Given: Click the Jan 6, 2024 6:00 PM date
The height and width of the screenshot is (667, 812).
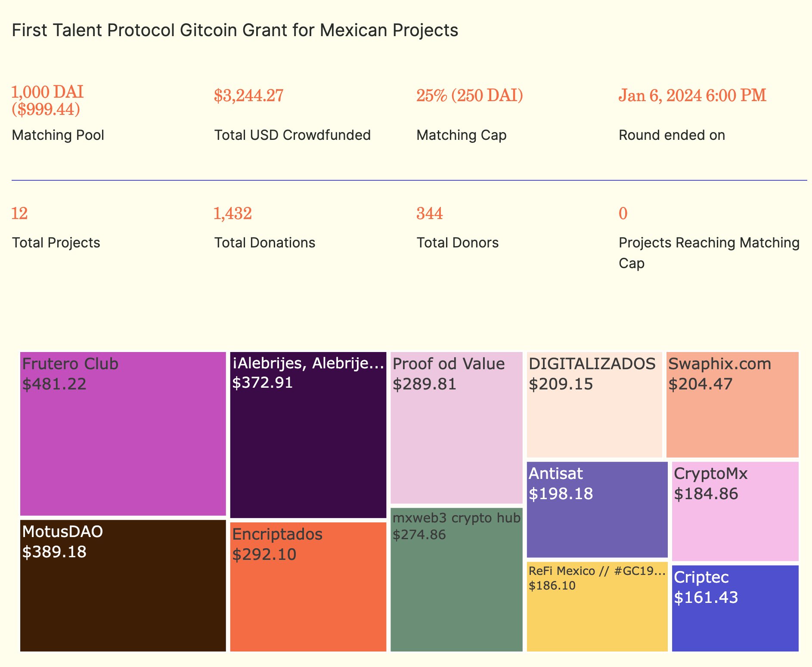Looking at the screenshot, I should click(x=693, y=95).
